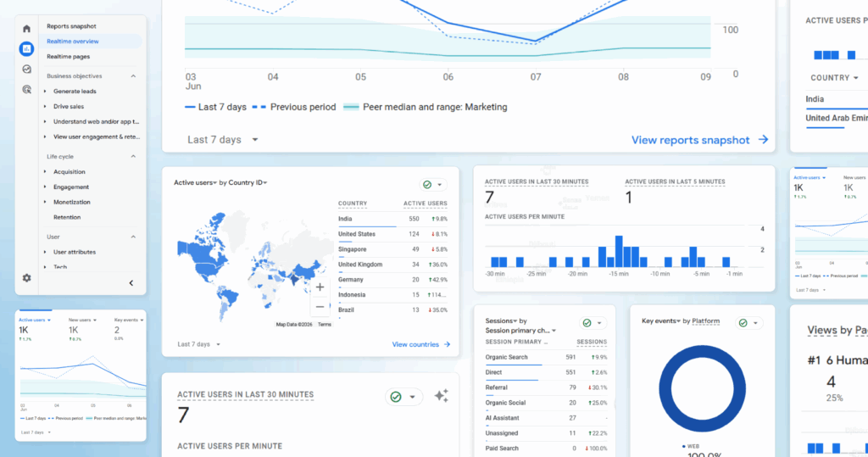Open Realtime pages
This screenshot has height=457, width=868.
tap(68, 57)
